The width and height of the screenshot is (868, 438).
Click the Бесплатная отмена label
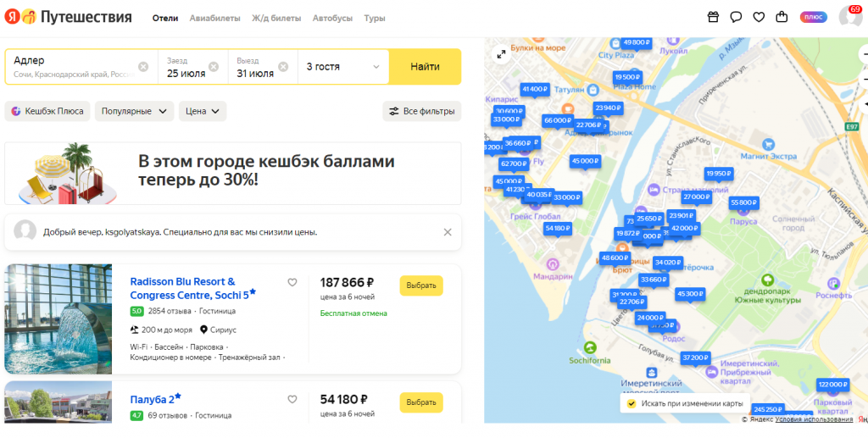tap(353, 313)
